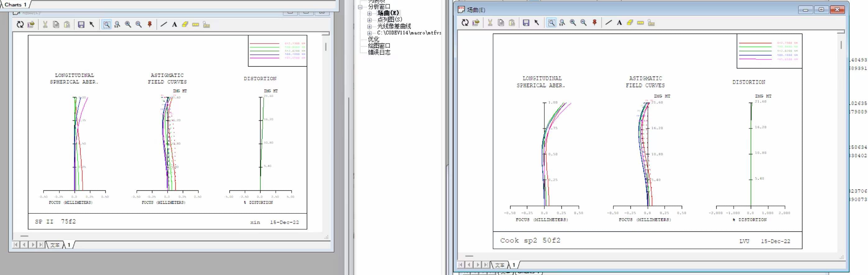Viewport: 868px width, 275px height.
Task: Select 优化 in the navigation tree
Action: click(x=373, y=39)
